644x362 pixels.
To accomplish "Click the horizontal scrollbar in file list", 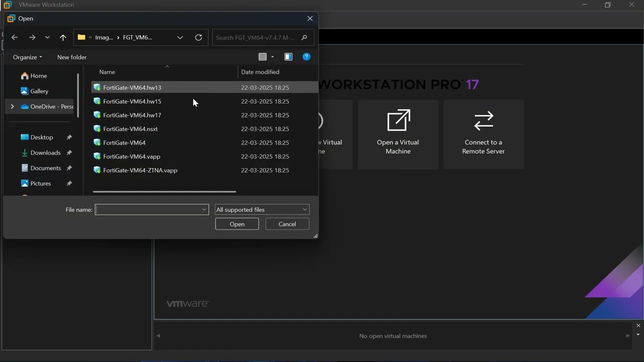I will click(x=165, y=192).
